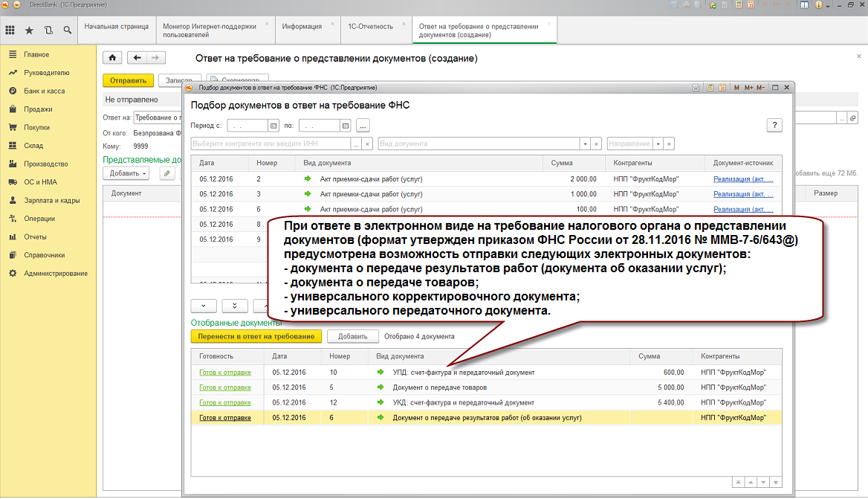868x499 pixels.
Task: Expand the 'Вид документа' filter dropdown
Action: 585,144
